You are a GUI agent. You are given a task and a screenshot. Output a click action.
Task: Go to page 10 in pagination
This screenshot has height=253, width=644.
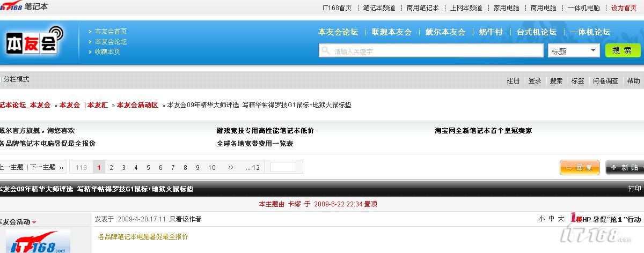point(212,167)
